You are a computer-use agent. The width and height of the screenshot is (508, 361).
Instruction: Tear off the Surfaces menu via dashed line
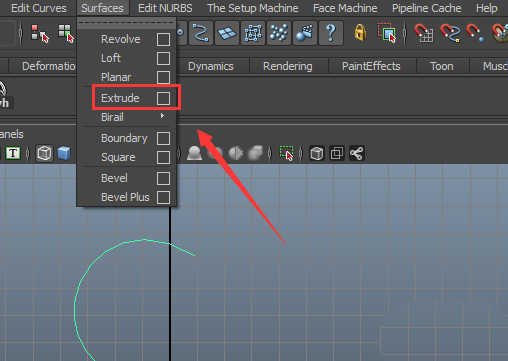point(126,23)
